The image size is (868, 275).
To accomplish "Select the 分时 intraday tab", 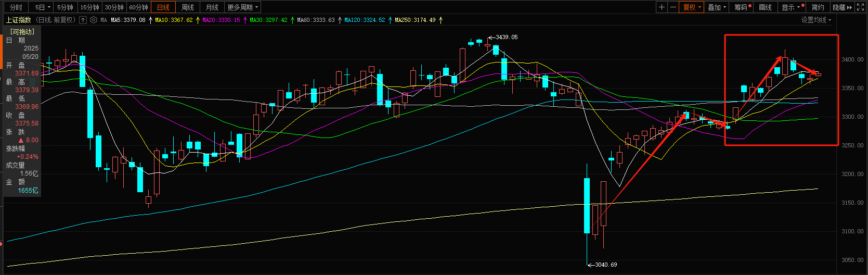I will [16, 7].
